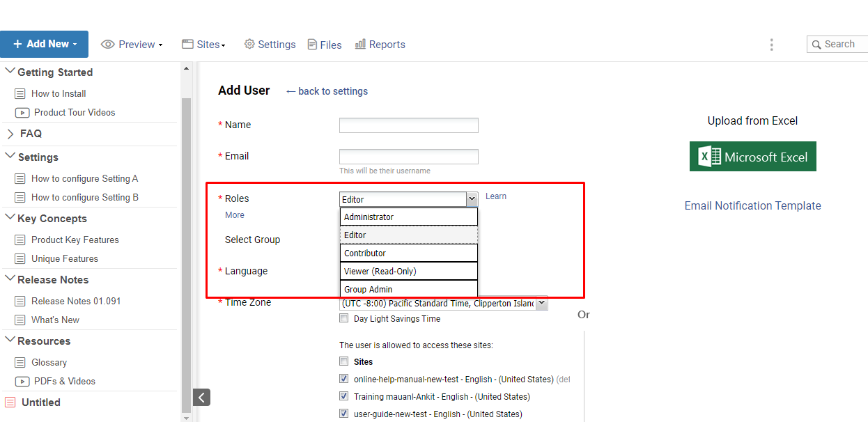Collapse the Resources section
This screenshot has height=422, width=868.
[x=10, y=341]
